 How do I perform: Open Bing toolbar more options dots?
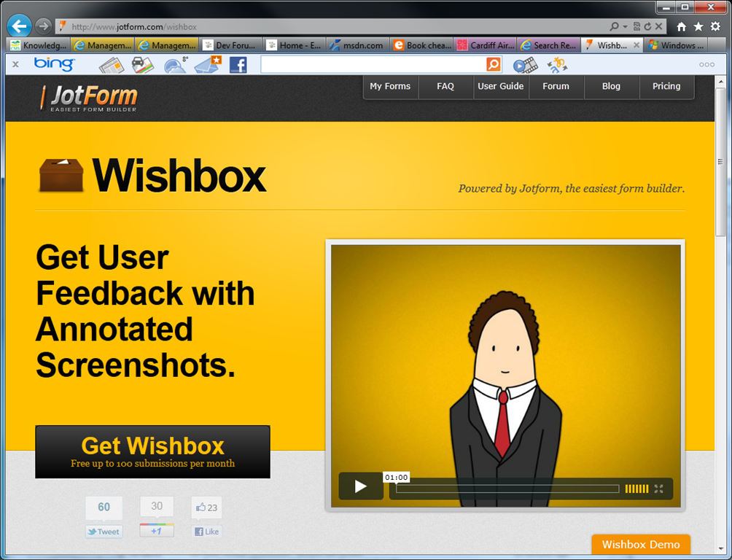[706, 65]
